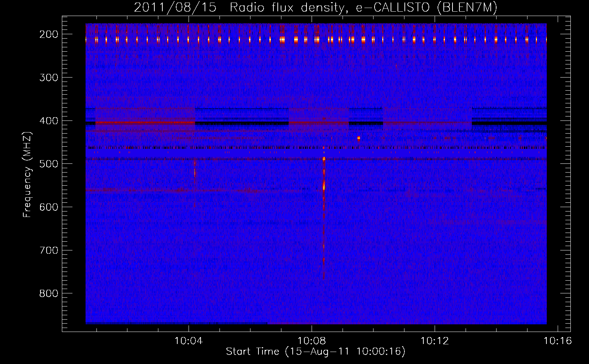This screenshot has width=589, height=364.
Task: Select the 700 frequency tick label
Action: pyautogui.click(x=49, y=250)
